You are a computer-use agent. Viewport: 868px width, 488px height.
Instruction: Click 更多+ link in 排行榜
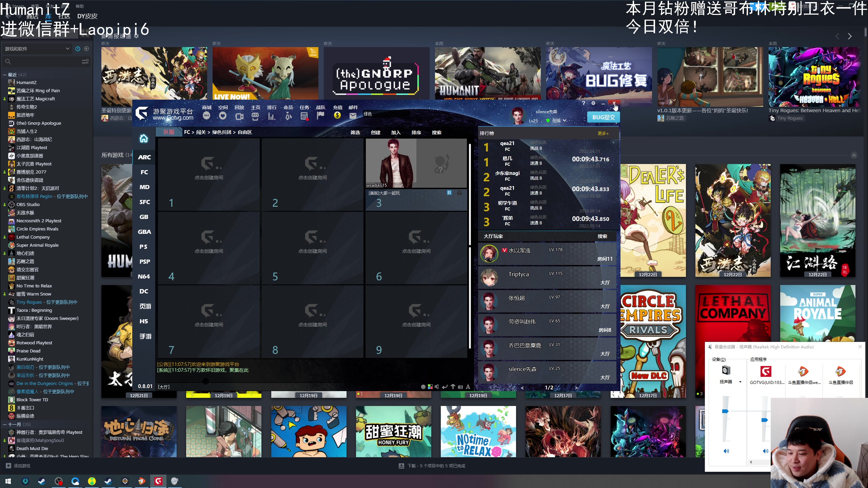(603, 134)
